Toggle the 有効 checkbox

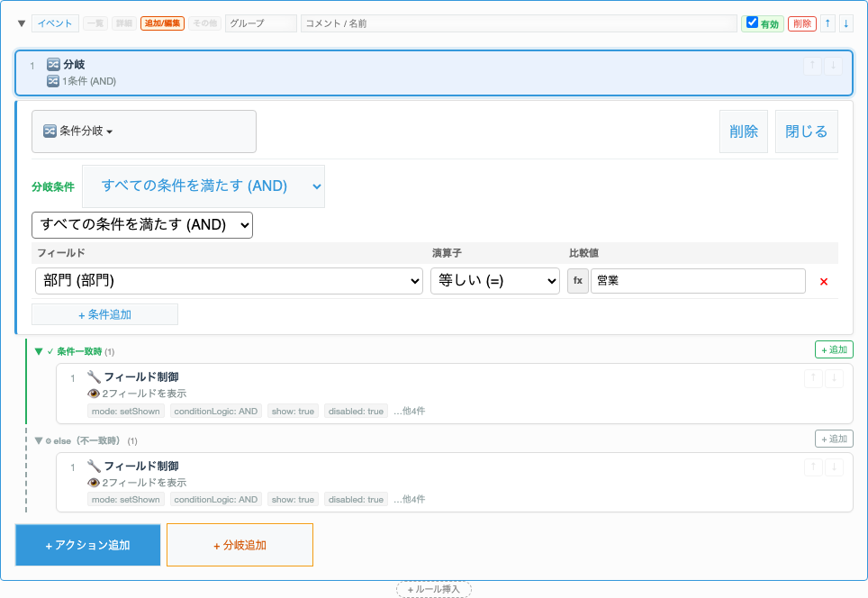753,23
